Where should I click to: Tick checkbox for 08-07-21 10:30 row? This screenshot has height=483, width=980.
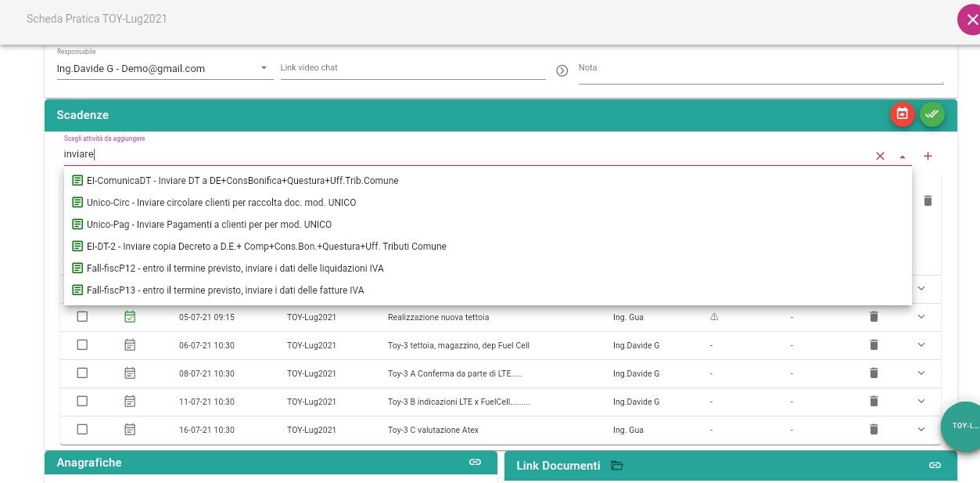tap(82, 373)
